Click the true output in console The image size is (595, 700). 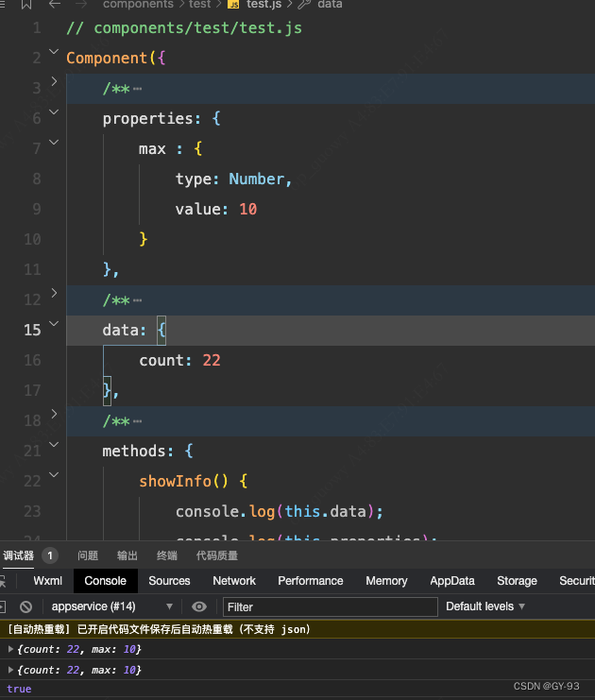point(19,689)
